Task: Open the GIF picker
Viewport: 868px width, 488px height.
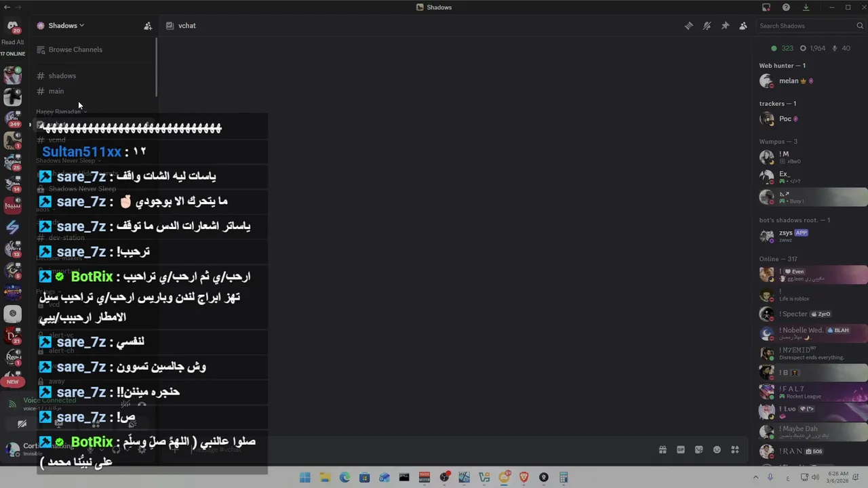Action: 681,450
